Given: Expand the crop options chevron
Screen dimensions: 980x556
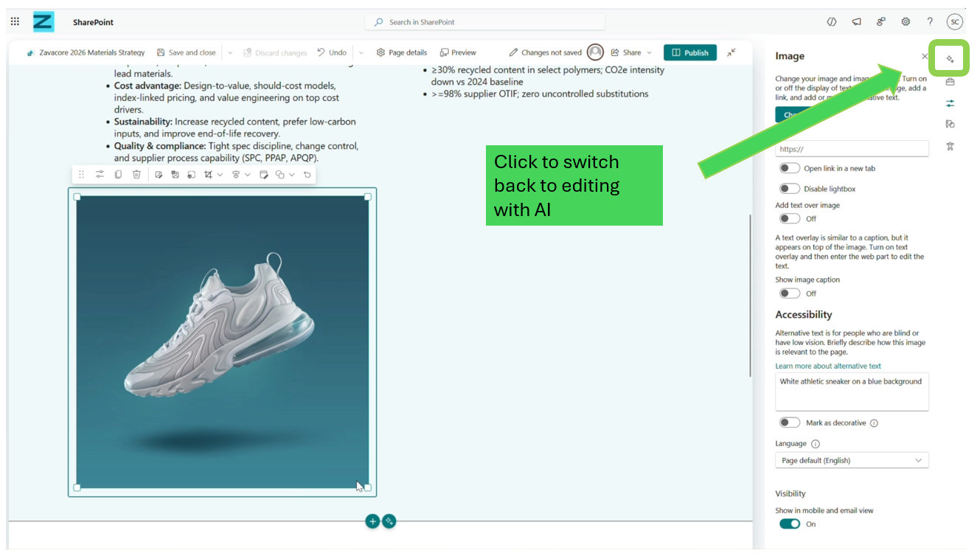Looking at the screenshot, I should [220, 175].
